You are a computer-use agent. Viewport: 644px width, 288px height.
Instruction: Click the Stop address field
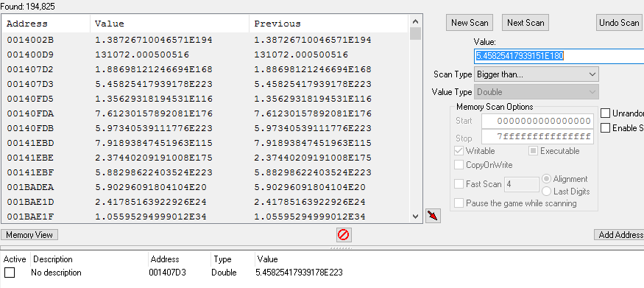537,136
